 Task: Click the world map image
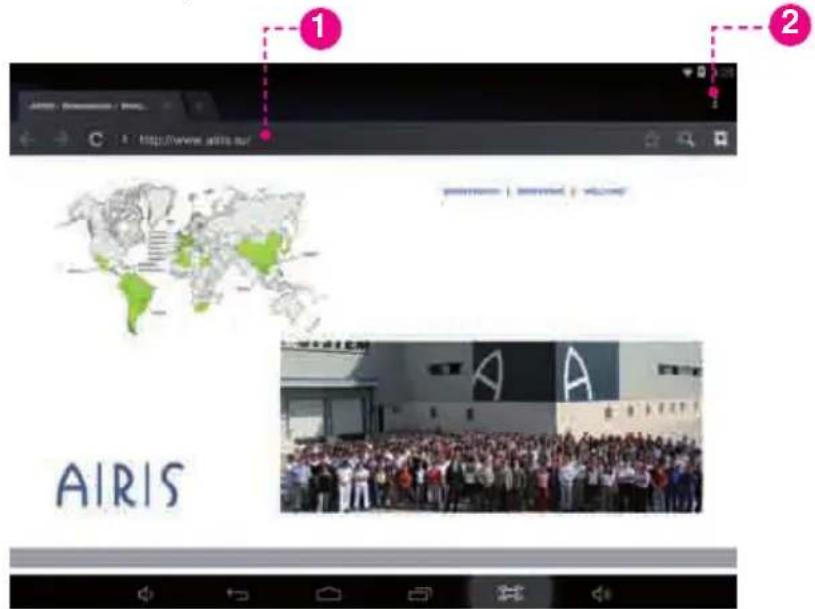point(190,256)
